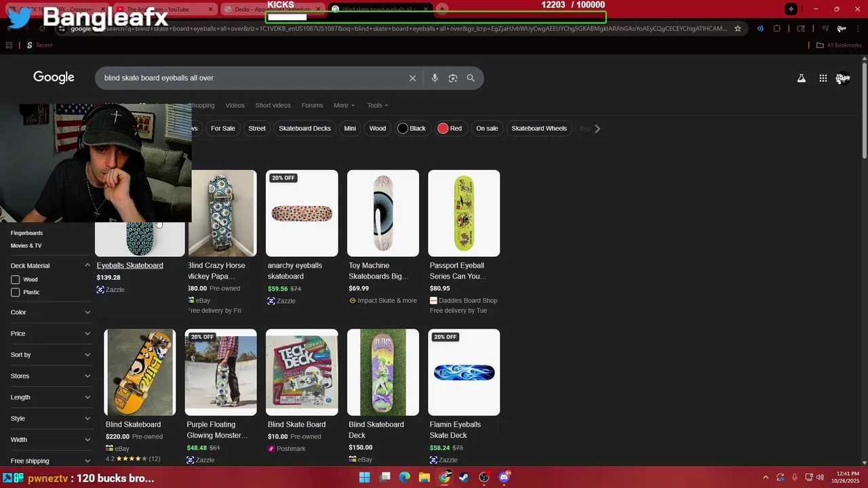Check the Plastic deck material checkbox

[16, 292]
